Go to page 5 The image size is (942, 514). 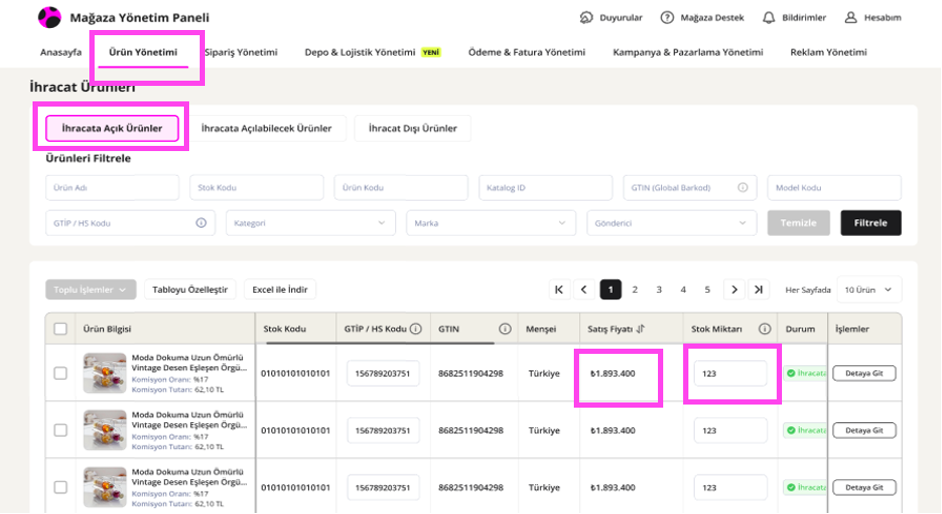point(707,289)
